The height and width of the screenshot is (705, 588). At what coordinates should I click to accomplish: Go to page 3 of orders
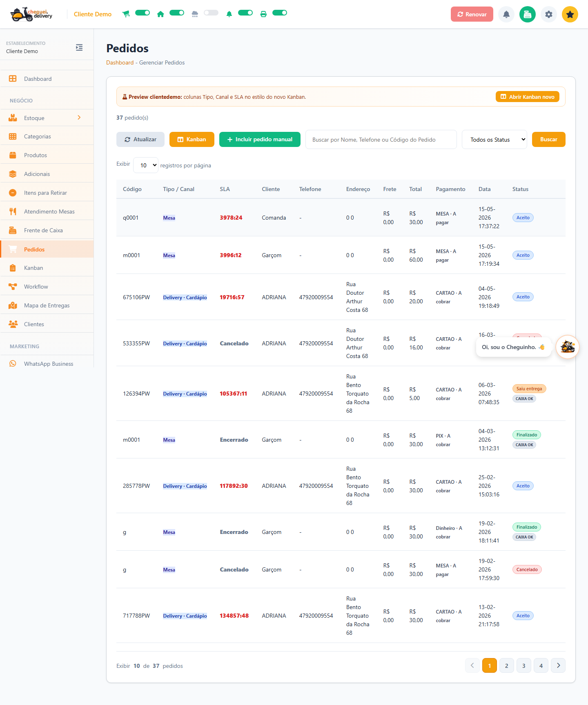point(524,665)
